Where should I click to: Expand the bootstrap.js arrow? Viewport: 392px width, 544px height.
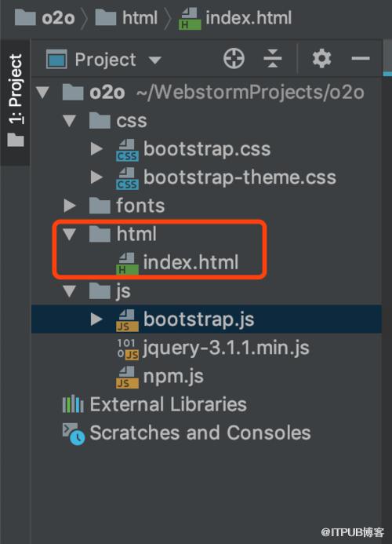click(x=96, y=319)
